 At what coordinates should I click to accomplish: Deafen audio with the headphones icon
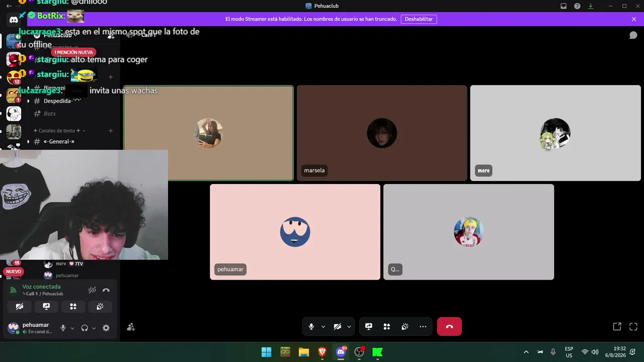click(85, 328)
